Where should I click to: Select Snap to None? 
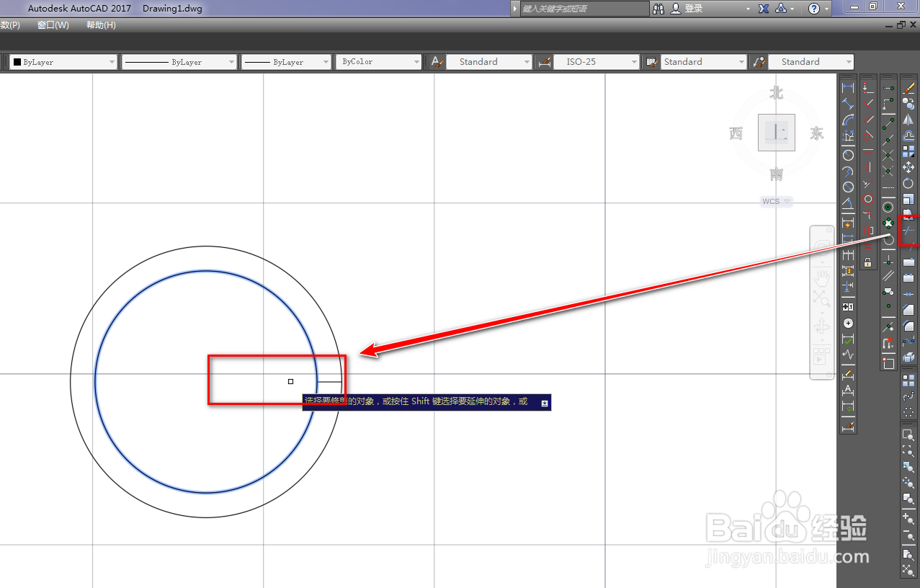[888, 342]
